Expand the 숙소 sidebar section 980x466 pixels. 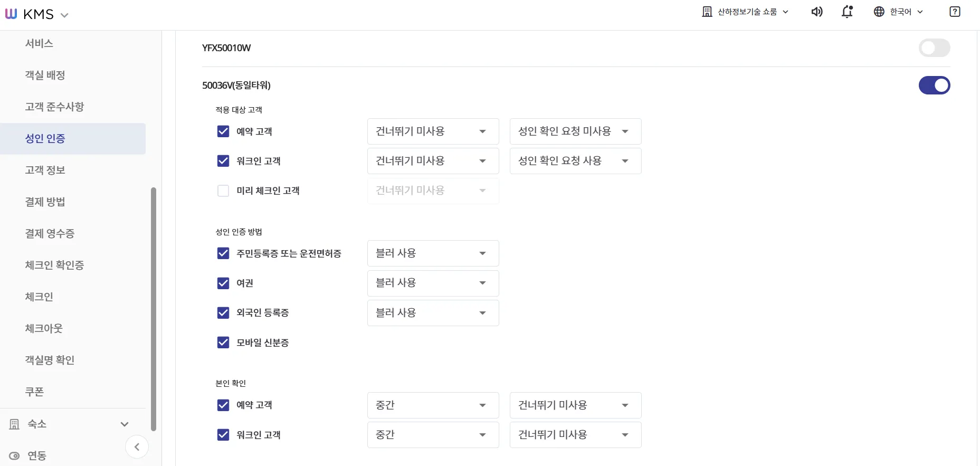(x=125, y=424)
